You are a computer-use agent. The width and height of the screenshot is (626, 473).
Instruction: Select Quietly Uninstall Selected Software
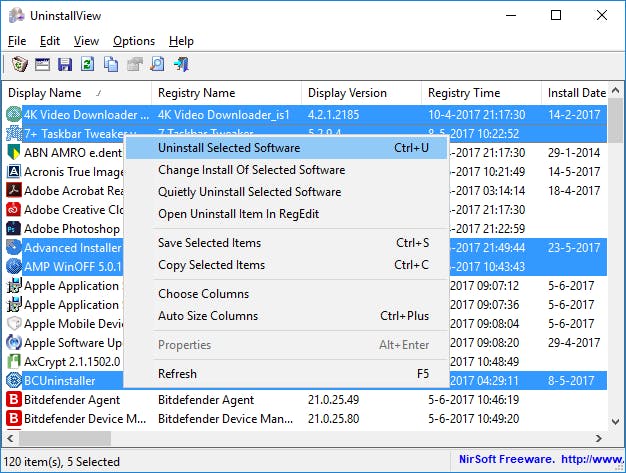[x=249, y=192]
